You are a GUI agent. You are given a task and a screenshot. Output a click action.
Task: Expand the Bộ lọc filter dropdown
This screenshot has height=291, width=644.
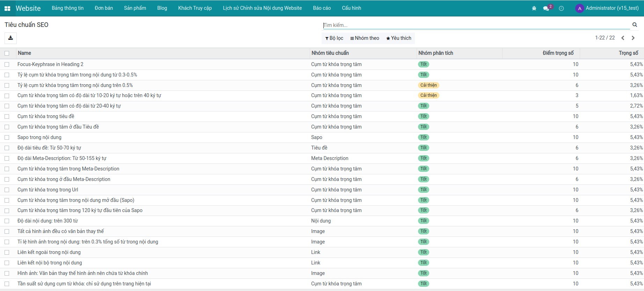click(x=334, y=38)
